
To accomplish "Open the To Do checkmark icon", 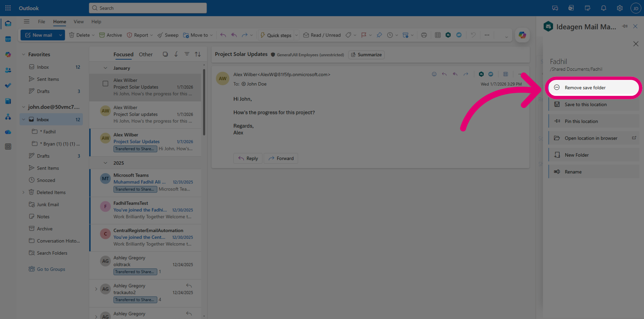I will [x=8, y=86].
